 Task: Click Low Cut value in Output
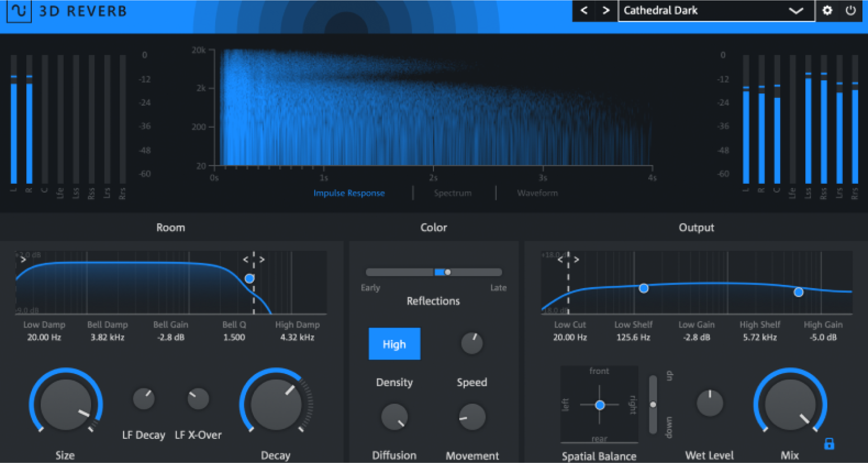570,337
